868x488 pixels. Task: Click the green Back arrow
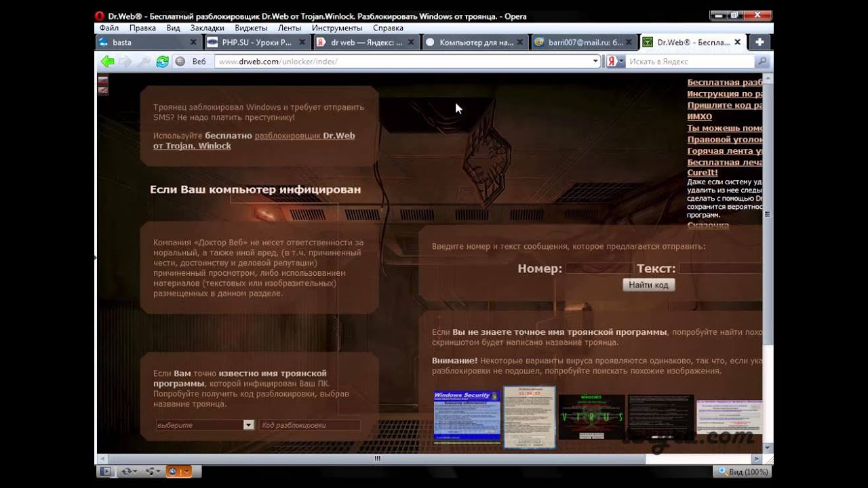click(x=107, y=61)
